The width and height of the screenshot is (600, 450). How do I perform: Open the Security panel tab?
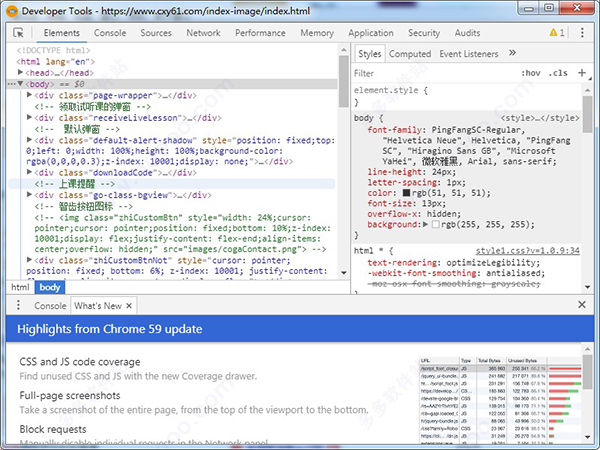(x=424, y=33)
